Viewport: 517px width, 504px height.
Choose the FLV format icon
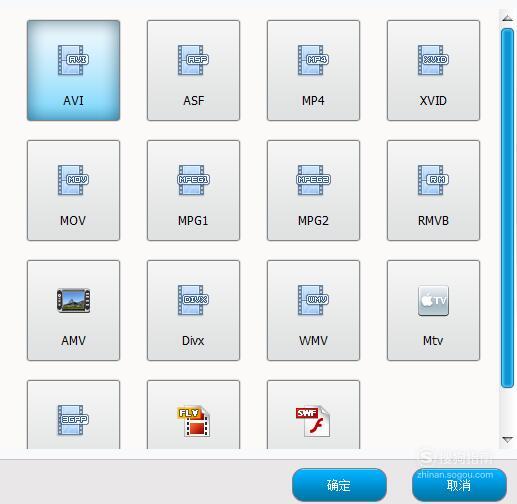[193, 415]
